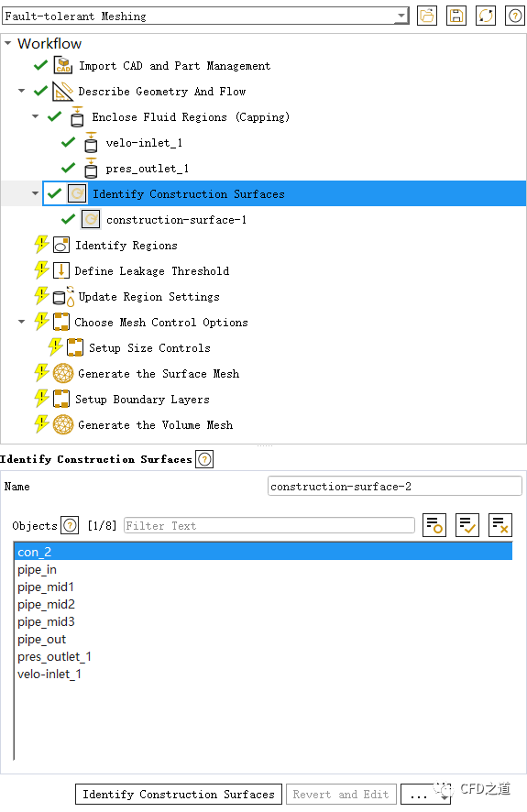Click help icon beside Identify Construction Surfaces title
This screenshot has height=812, width=527.
coord(204,459)
